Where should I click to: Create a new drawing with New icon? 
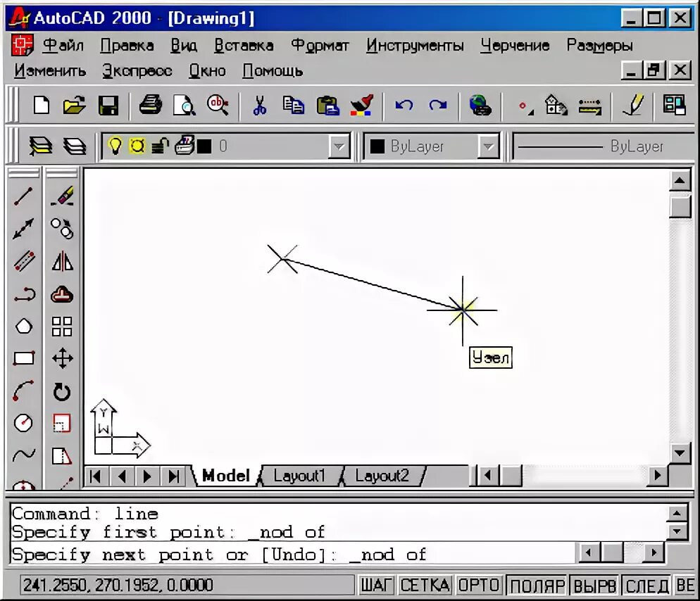(41, 106)
